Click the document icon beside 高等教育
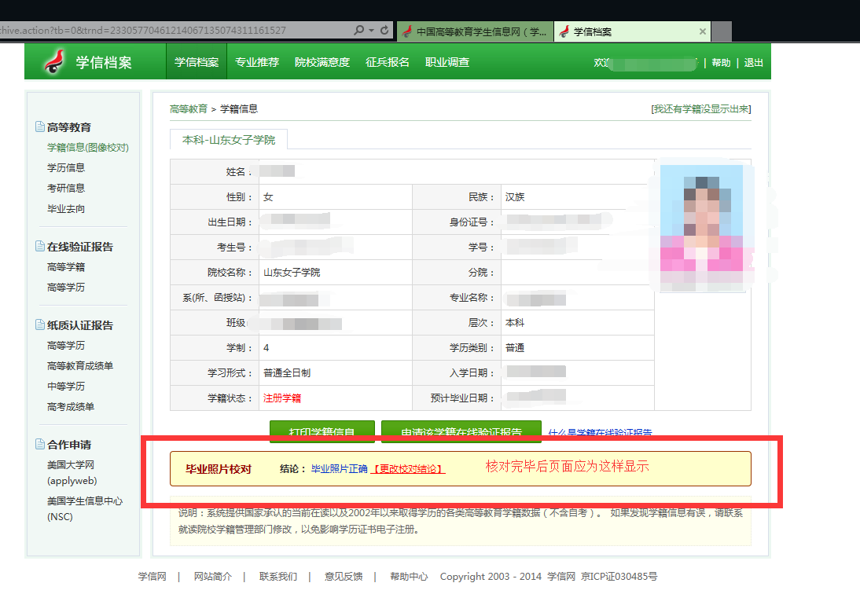Viewport: 860px width, 616px height. point(40,126)
